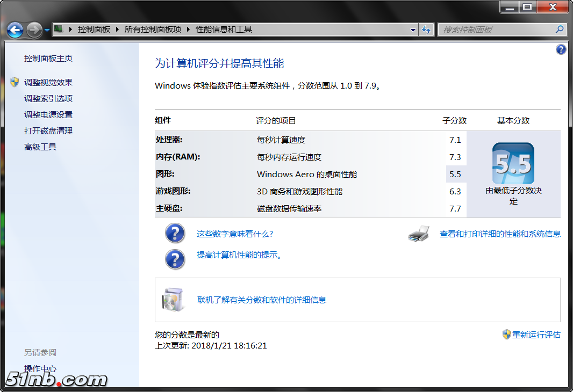The image size is (573, 392).
Task: Click the 5.5 base score badge
Action: pos(513,164)
